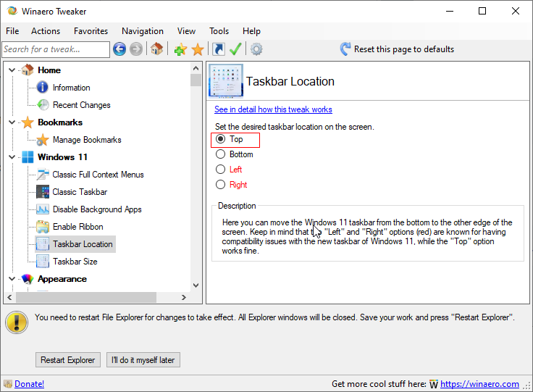Click the Enable Ribbon folder icon
The height and width of the screenshot is (392, 533).
(x=43, y=226)
